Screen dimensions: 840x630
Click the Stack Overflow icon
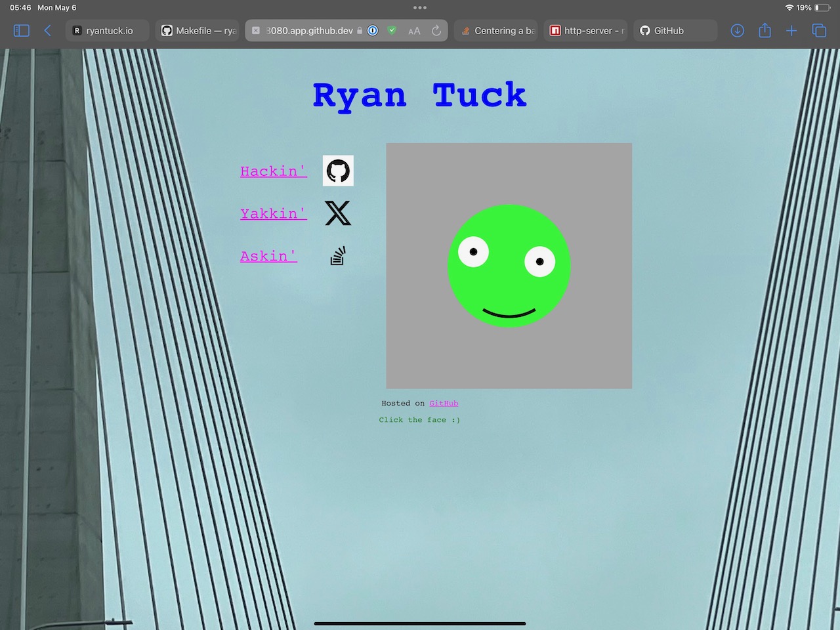pos(338,256)
